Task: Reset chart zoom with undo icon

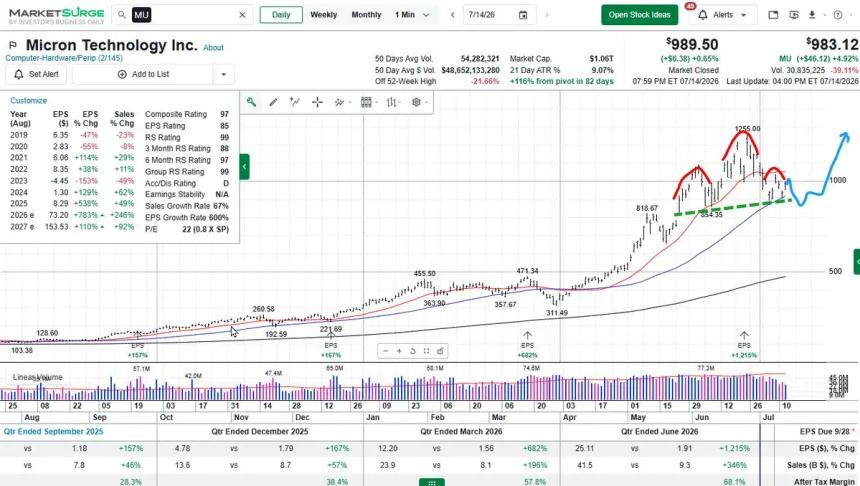Action: pyautogui.click(x=413, y=351)
